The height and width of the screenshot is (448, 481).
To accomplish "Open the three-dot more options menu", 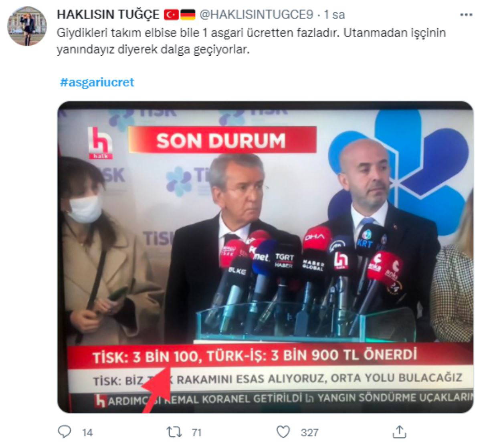I will (x=466, y=15).
